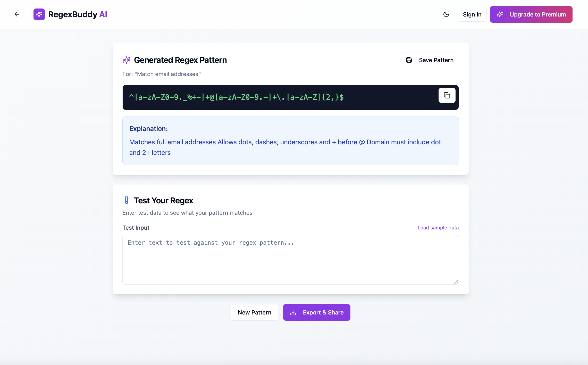This screenshot has height=365, width=588.
Task: Click the RegexBuddy sparkle logo icon
Action: tap(39, 14)
